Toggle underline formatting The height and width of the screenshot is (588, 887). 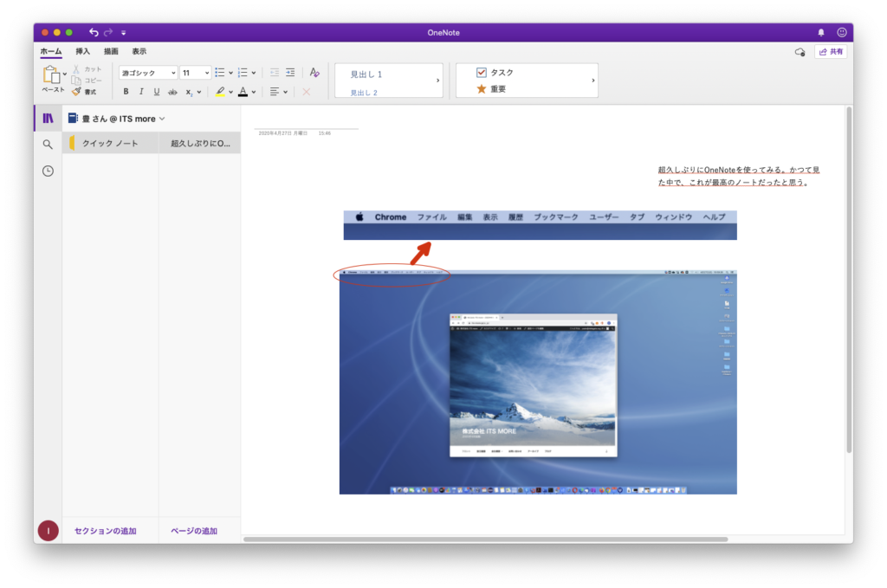(x=157, y=92)
